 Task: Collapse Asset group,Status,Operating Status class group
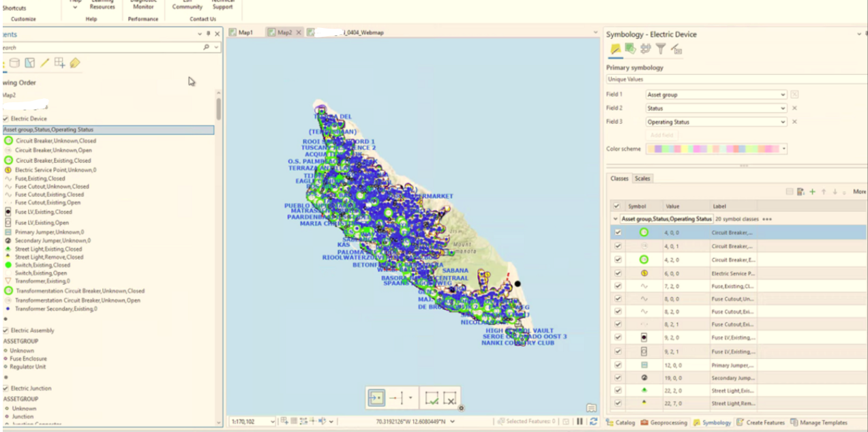point(616,219)
